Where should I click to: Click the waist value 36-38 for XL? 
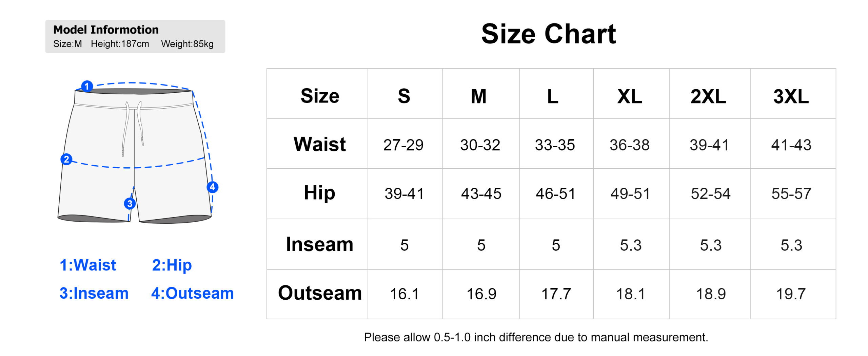tap(629, 145)
